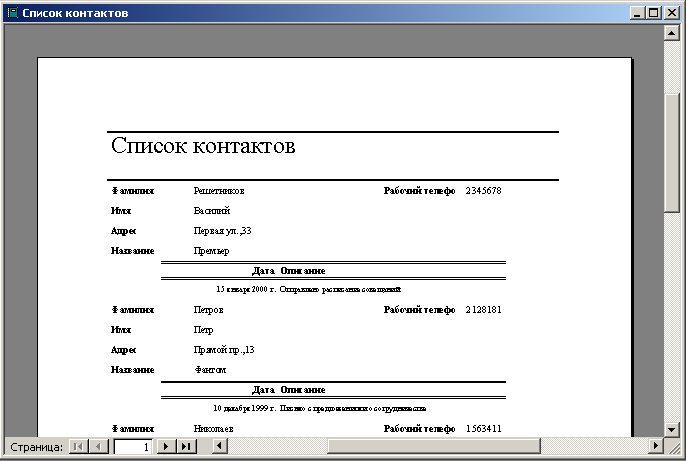Screen dimensions: 686x461
Task: Click the phone number 1563411
Action: 483,429
